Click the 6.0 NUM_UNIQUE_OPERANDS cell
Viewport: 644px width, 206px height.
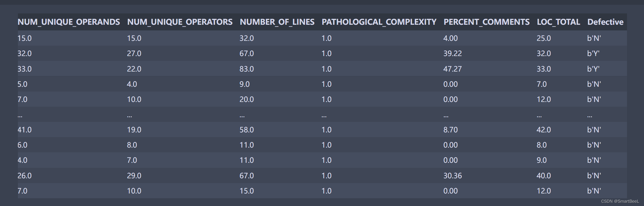pos(22,145)
